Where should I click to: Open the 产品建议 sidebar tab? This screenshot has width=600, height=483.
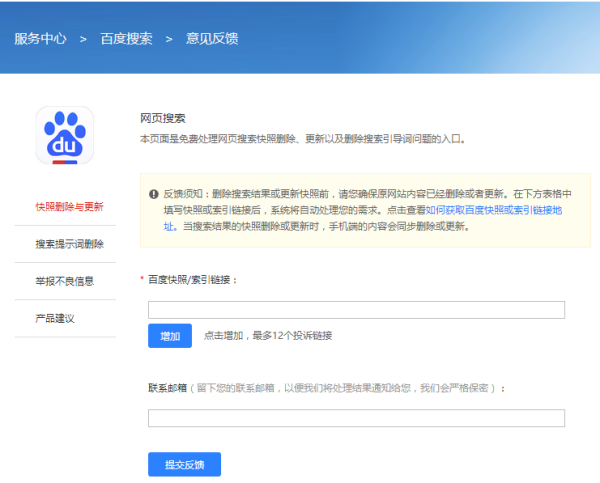55,318
